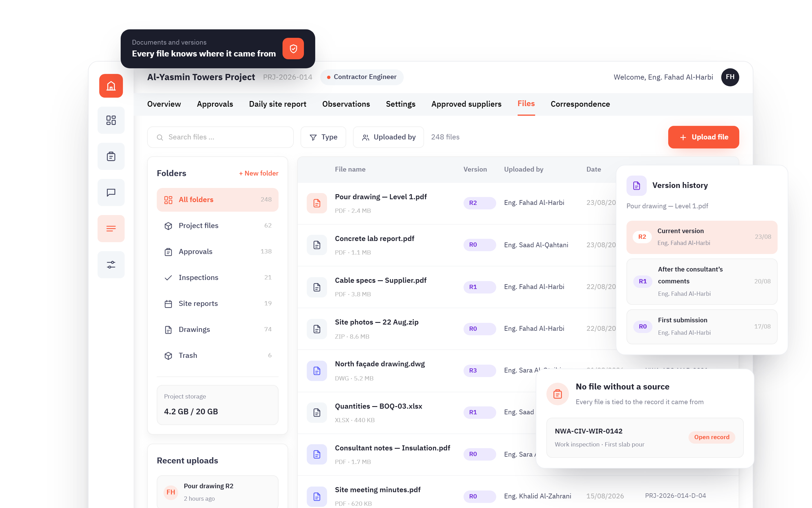Open the Daily site report tab
Image resolution: width=812 pixels, height=508 pixels.
point(277,104)
